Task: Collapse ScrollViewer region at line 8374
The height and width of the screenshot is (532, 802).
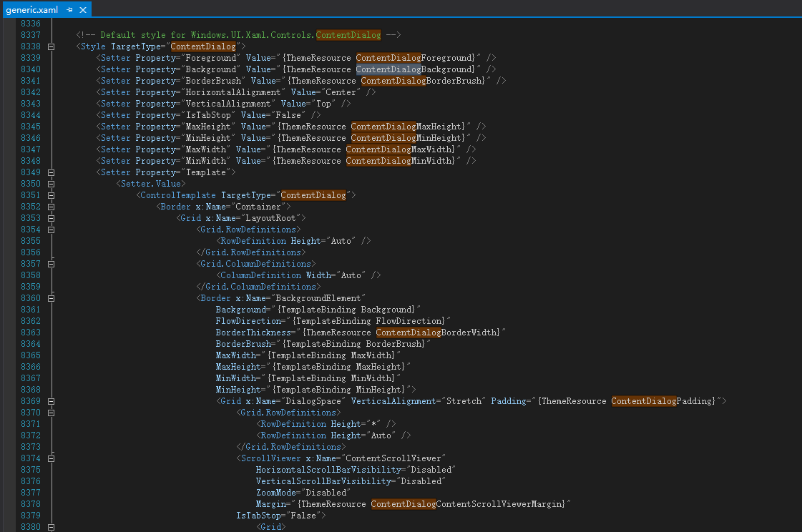Action: click(x=51, y=459)
